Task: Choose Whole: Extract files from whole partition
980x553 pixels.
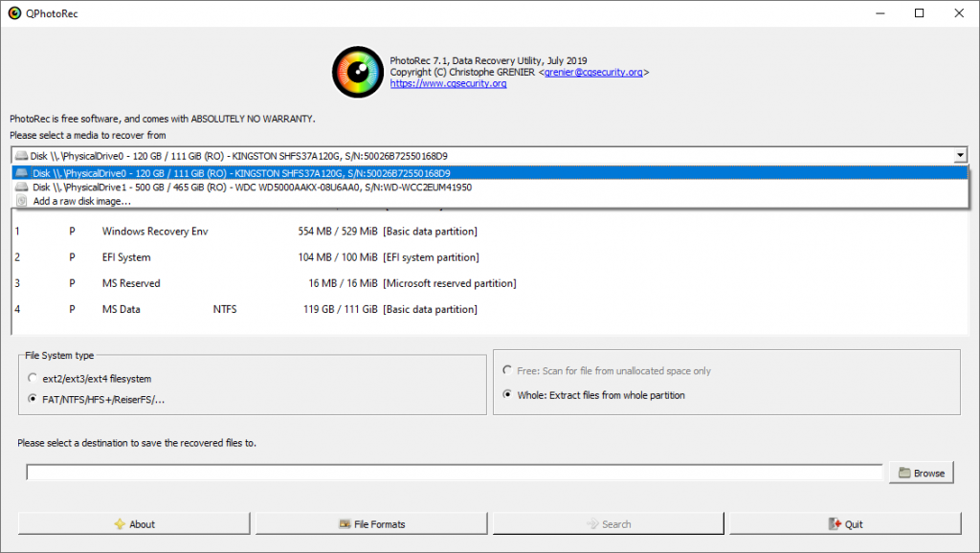Action: (508, 395)
